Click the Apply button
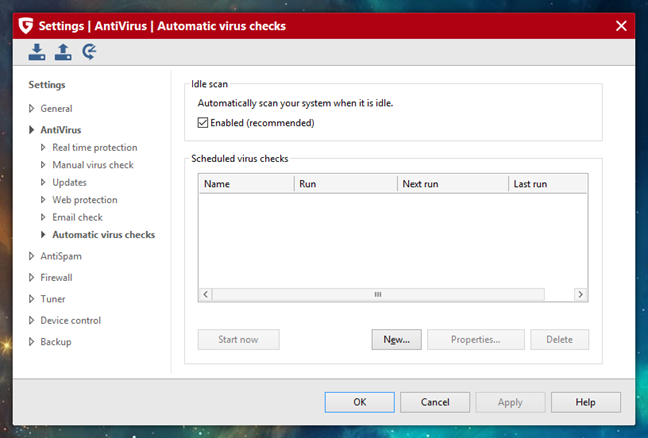Screen dimensions: 648x438 point(510,402)
